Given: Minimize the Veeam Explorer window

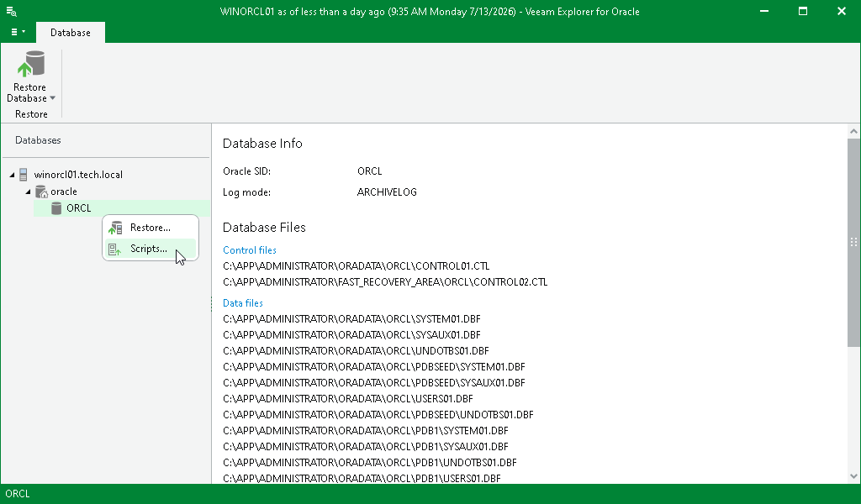Looking at the screenshot, I should coord(763,11).
